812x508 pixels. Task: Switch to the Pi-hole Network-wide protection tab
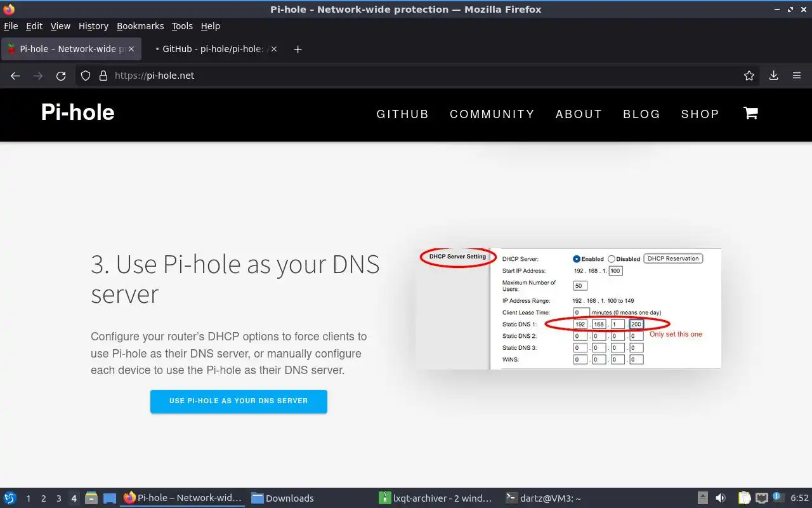pyautogui.click(x=70, y=49)
